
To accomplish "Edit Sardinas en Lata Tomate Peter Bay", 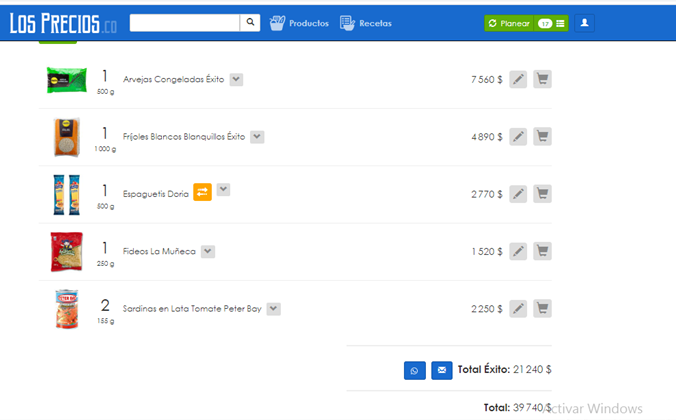I will pyautogui.click(x=518, y=309).
